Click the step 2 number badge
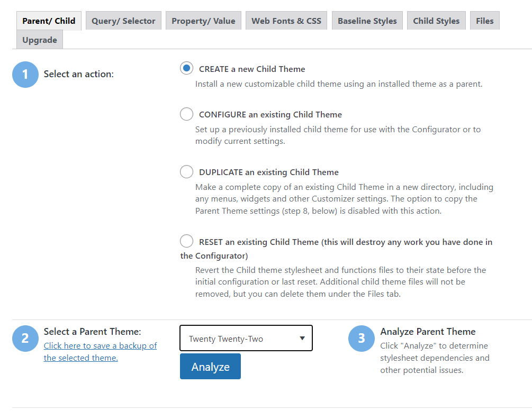 (25, 338)
